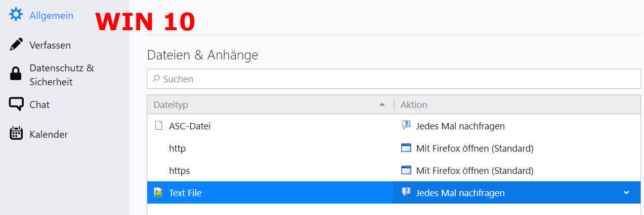This screenshot has width=644, height=215.
Task: Click the sort arrow in Dateityp header
Action: click(382, 105)
